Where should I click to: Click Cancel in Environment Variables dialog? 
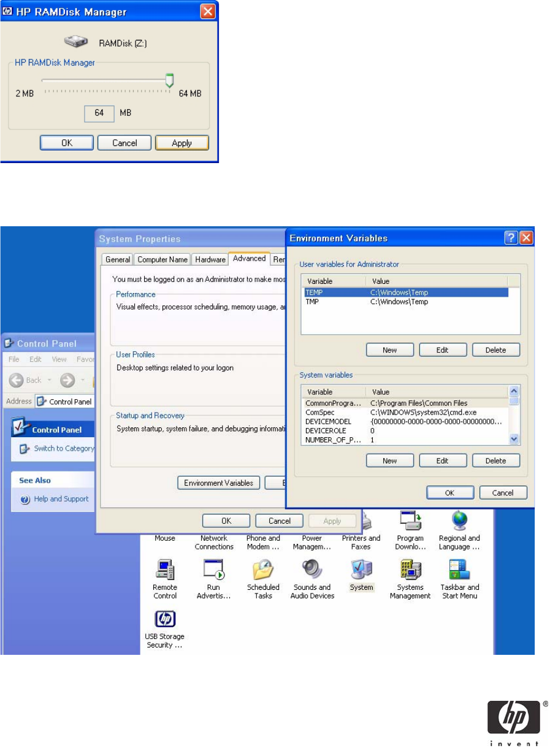point(503,492)
